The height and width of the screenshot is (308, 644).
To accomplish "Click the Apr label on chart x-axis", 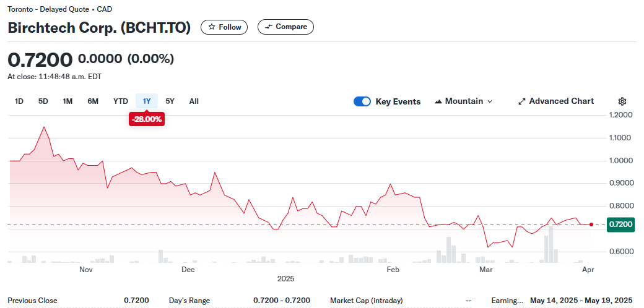I will click(588, 270).
